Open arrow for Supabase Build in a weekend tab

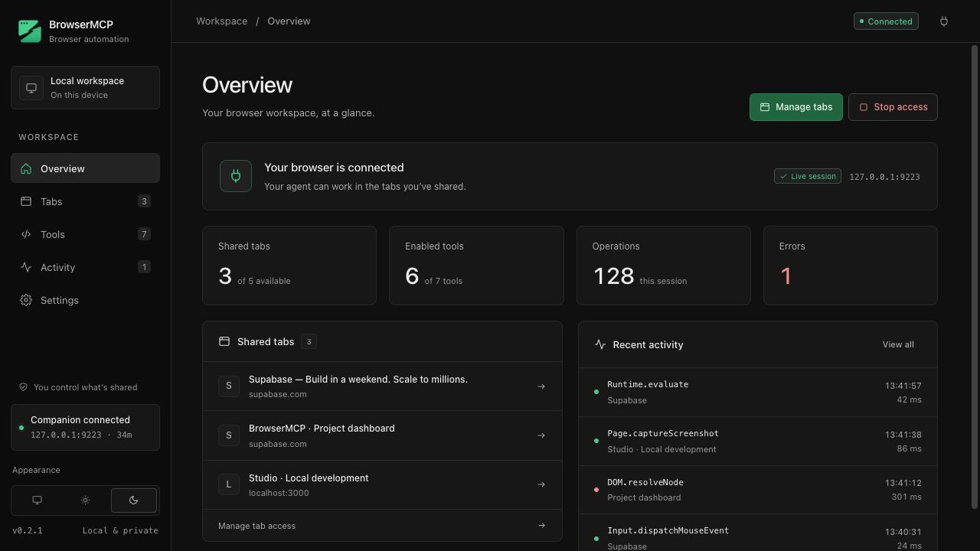coord(541,386)
